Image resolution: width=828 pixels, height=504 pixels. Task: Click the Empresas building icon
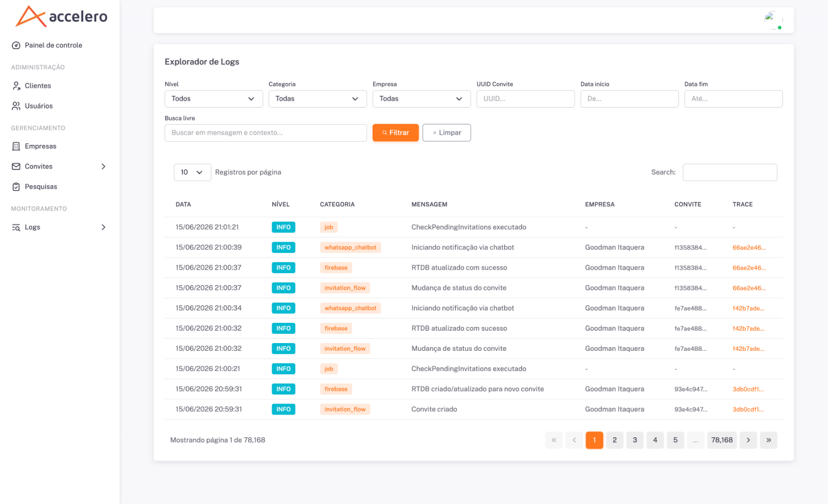tap(16, 146)
